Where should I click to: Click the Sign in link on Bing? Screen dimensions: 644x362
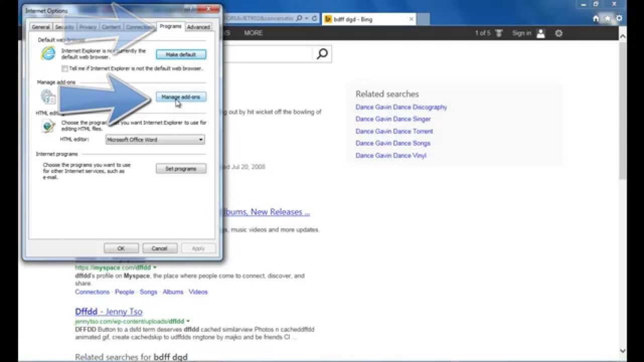click(x=522, y=33)
